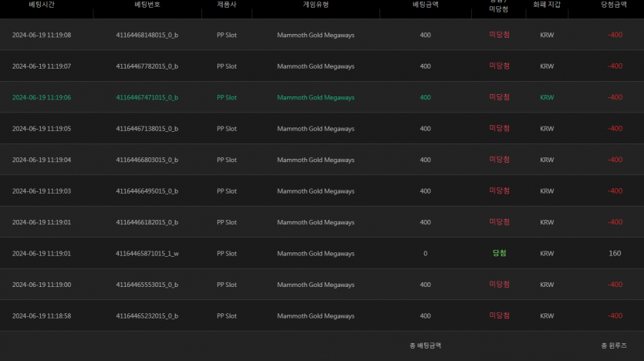The width and height of the screenshot is (644, 361).
Task: Click the 베팅번호 column header
Action: pyautogui.click(x=147, y=5)
